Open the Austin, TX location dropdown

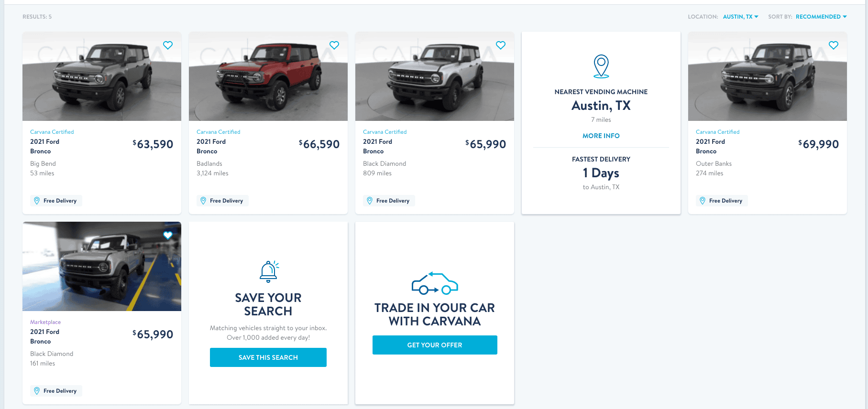pyautogui.click(x=740, y=16)
